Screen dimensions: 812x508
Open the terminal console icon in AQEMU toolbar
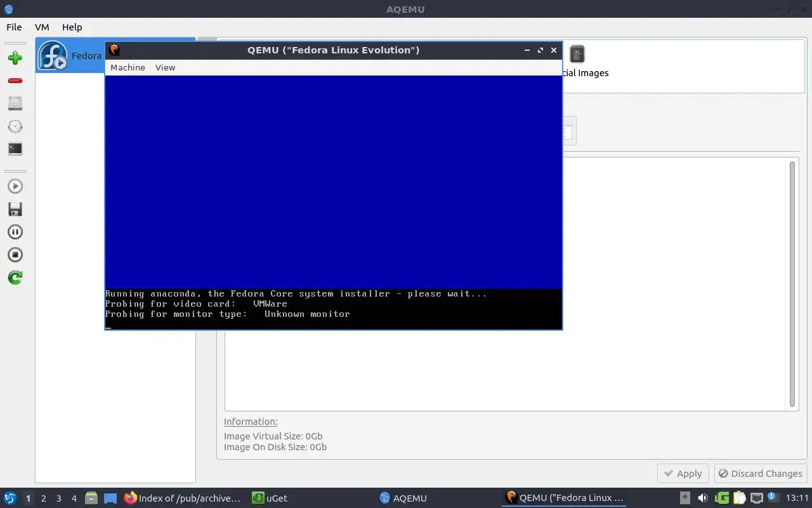coord(15,149)
